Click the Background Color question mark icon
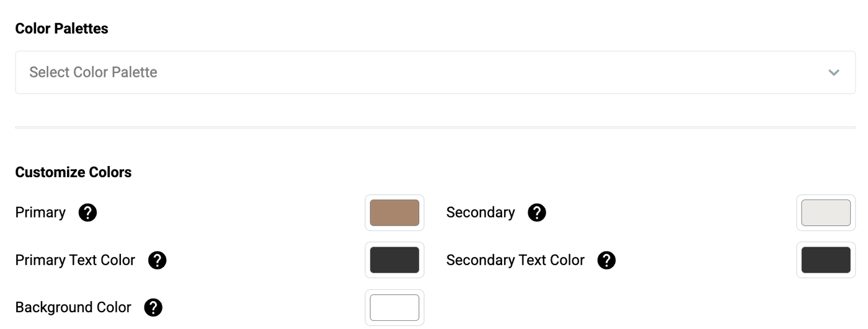Screen dimensions: 868x329 click(153, 308)
